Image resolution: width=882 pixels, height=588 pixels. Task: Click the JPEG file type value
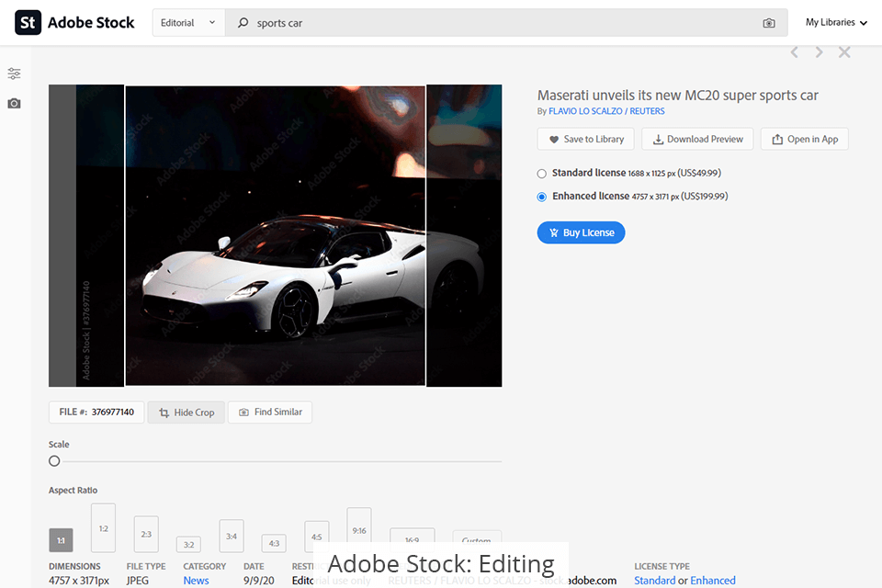pyautogui.click(x=138, y=580)
